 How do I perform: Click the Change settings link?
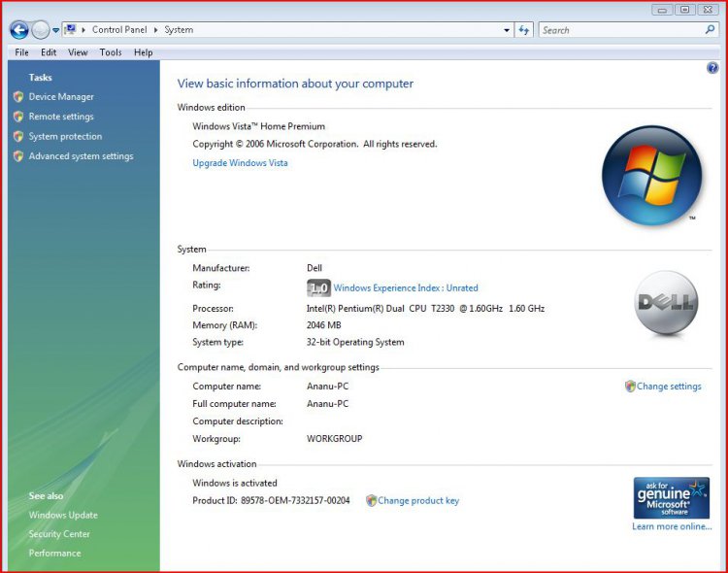[x=669, y=387]
